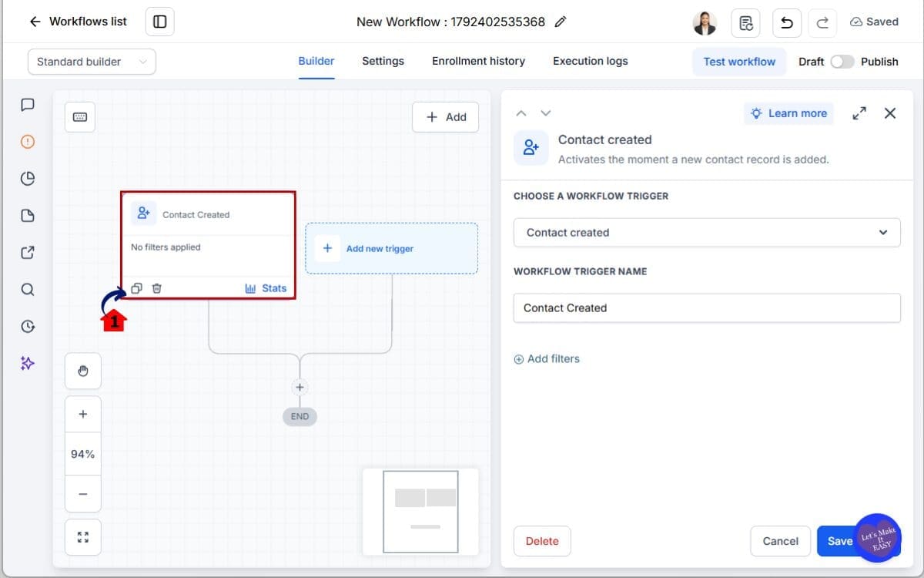
Task: Switch to the Settings tab
Action: (x=383, y=61)
